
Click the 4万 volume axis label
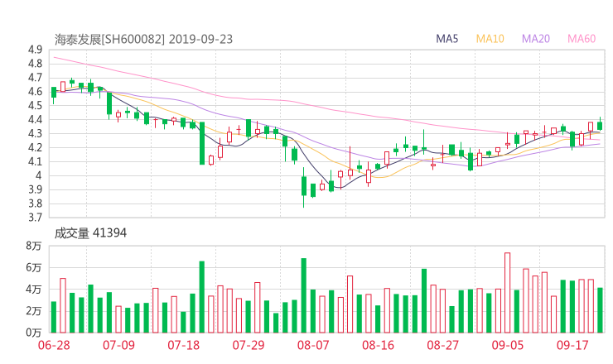tap(34, 289)
